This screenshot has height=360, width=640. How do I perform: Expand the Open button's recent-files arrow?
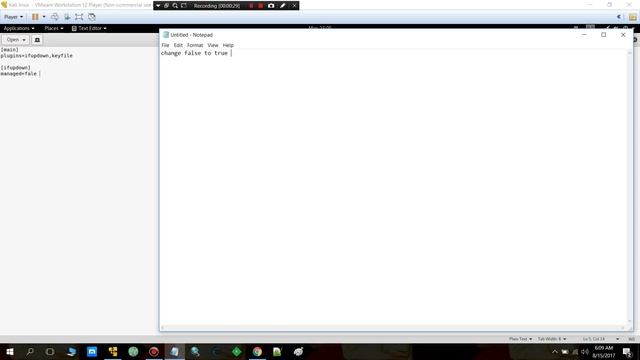coord(24,40)
